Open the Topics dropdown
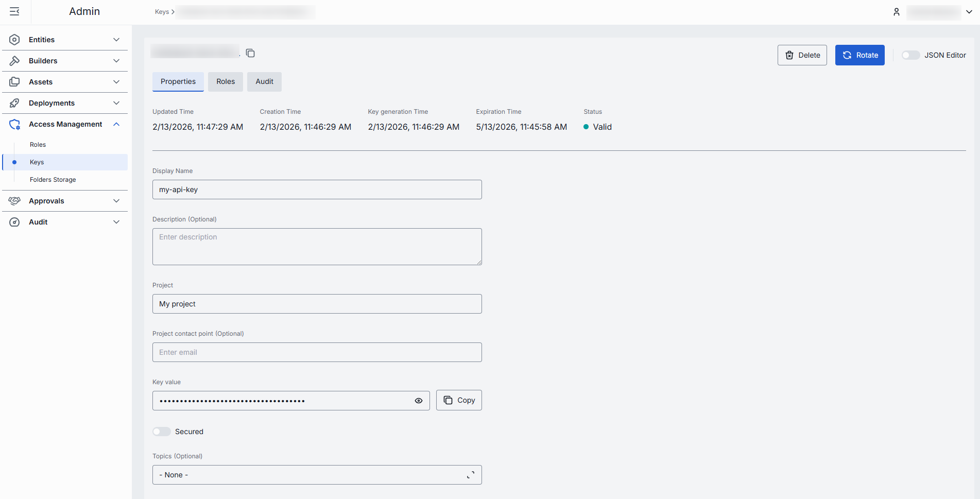This screenshot has height=499, width=980. tap(317, 475)
